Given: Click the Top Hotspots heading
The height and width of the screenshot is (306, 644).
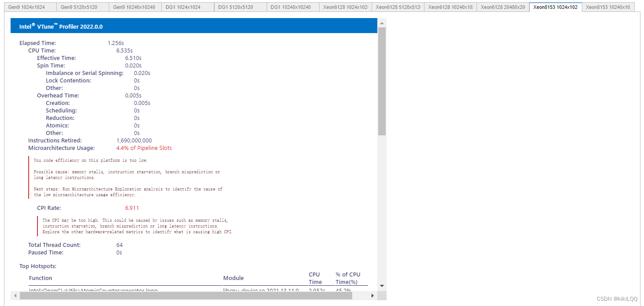Looking at the screenshot, I should 38,266.
